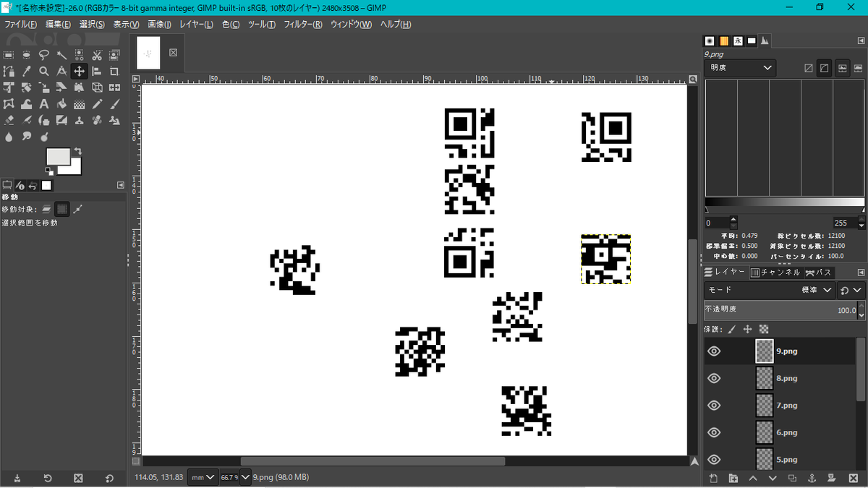
Task: Open the 編集 menu
Action: click(x=58, y=24)
